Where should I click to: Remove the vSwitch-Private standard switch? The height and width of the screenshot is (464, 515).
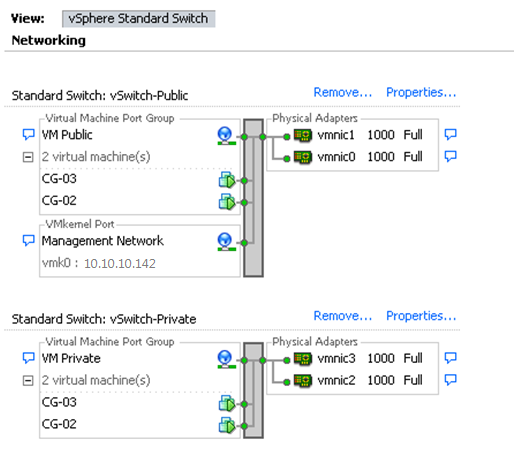[343, 316]
